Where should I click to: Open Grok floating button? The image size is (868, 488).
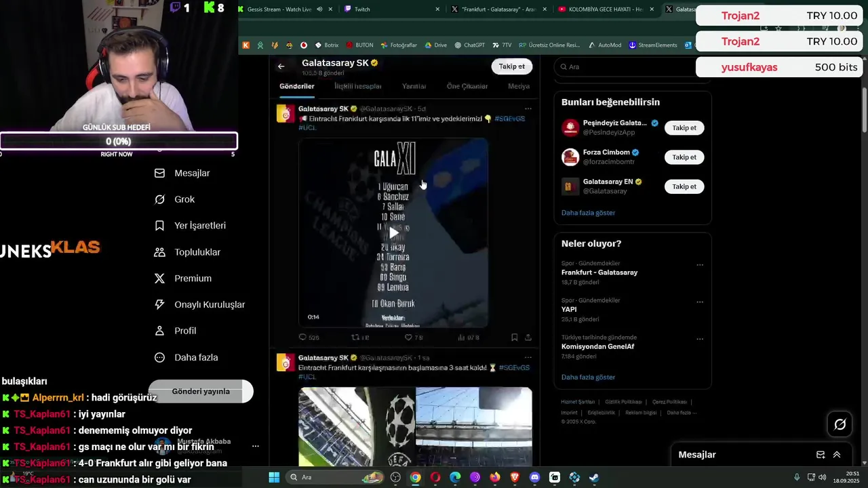[x=840, y=424]
